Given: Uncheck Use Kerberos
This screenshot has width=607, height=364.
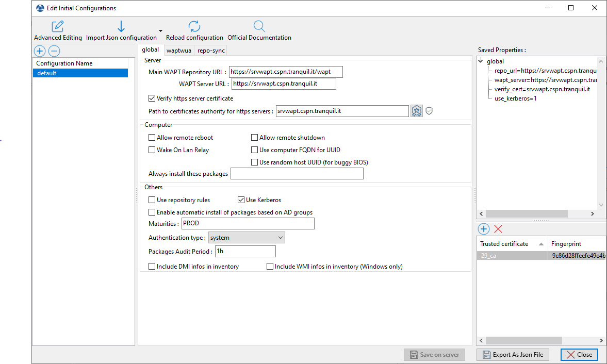Looking at the screenshot, I should click(241, 200).
